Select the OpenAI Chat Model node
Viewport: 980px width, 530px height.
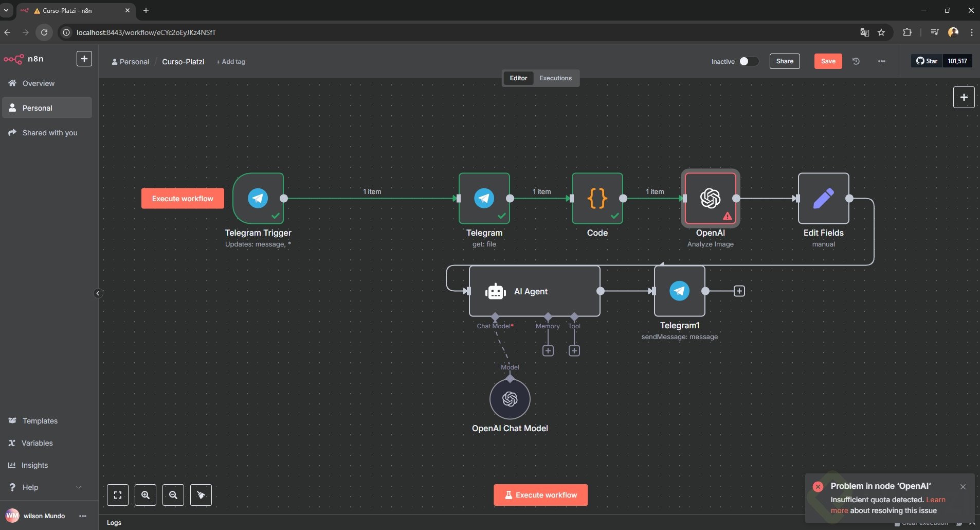click(510, 399)
